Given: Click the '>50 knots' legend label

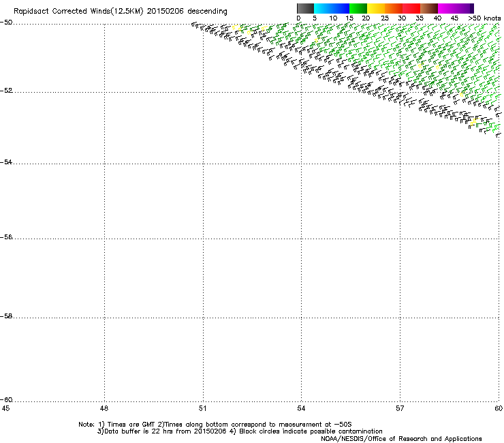Looking at the screenshot, I should pyautogui.click(x=484, y=18).
